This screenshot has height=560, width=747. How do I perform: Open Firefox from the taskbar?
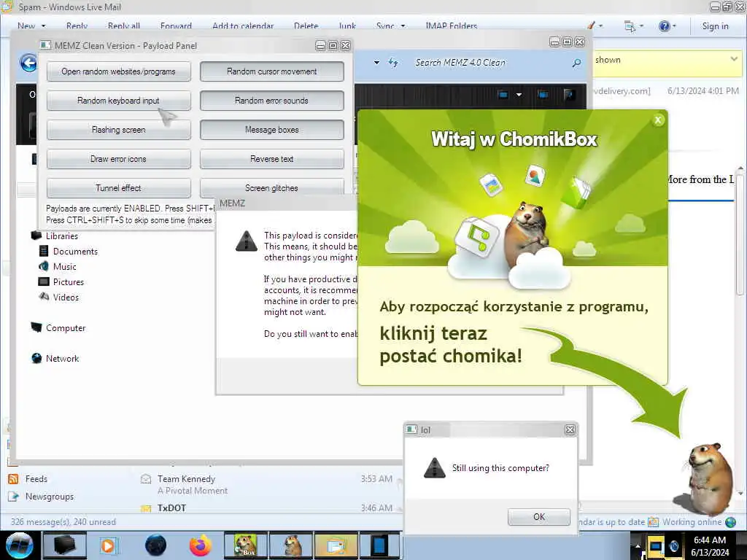click(x=201, y=545)
